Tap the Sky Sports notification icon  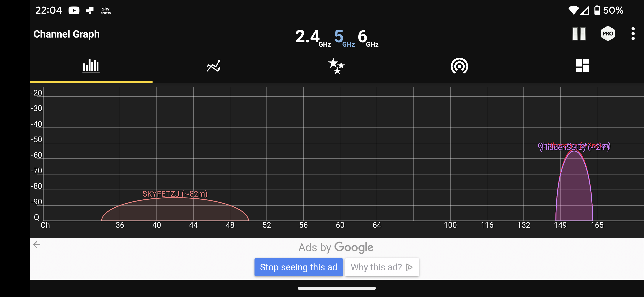click(105, 10)
